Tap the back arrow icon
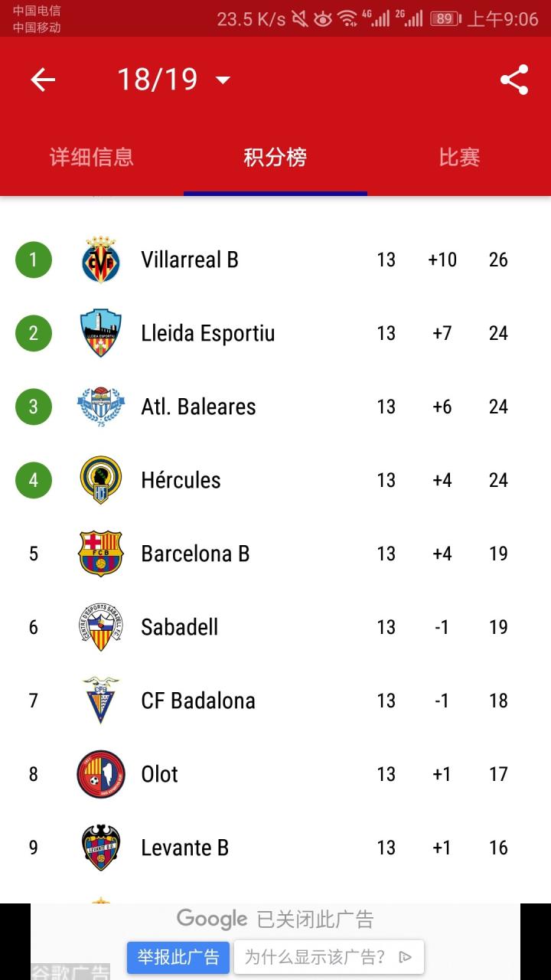Viewport: 551px width, 980px height. pos(43,80)
